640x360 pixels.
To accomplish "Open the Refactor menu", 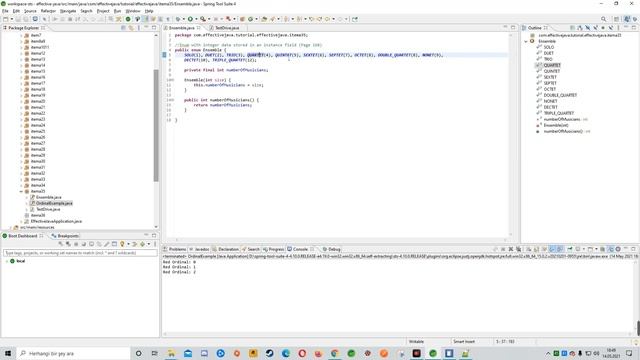I will 48,11.
